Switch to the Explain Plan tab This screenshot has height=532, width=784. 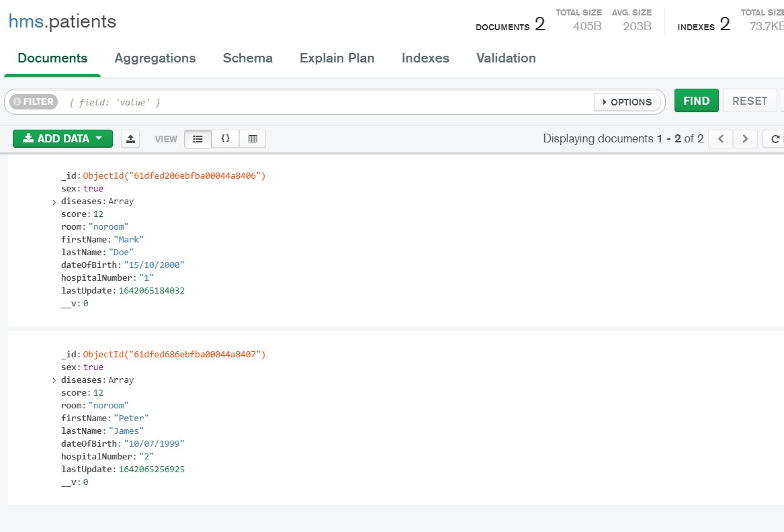tap(337, 58)
